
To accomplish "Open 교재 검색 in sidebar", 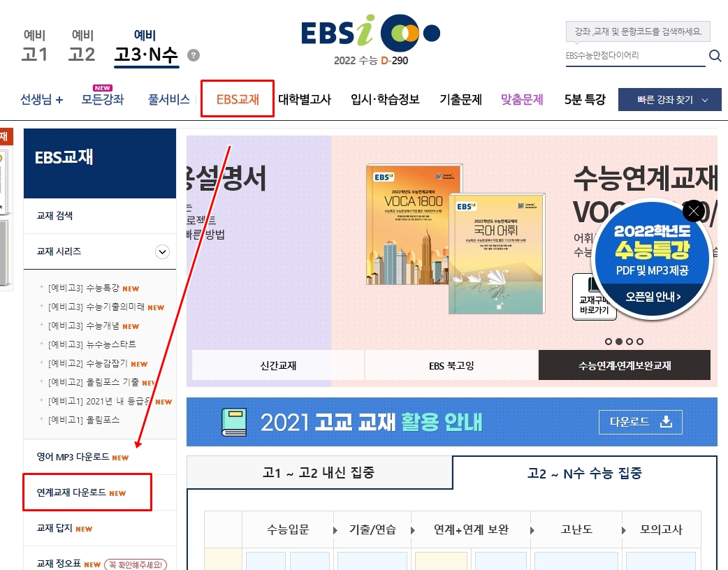I will click(x=54, y=216).
